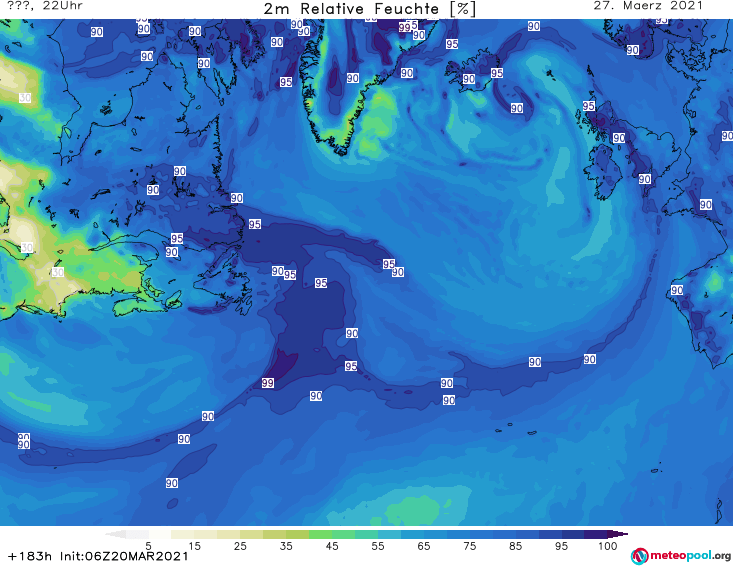
Task: Click the '45' tick label on color scale
Action: pyautogui.click(x=332, y=546)
